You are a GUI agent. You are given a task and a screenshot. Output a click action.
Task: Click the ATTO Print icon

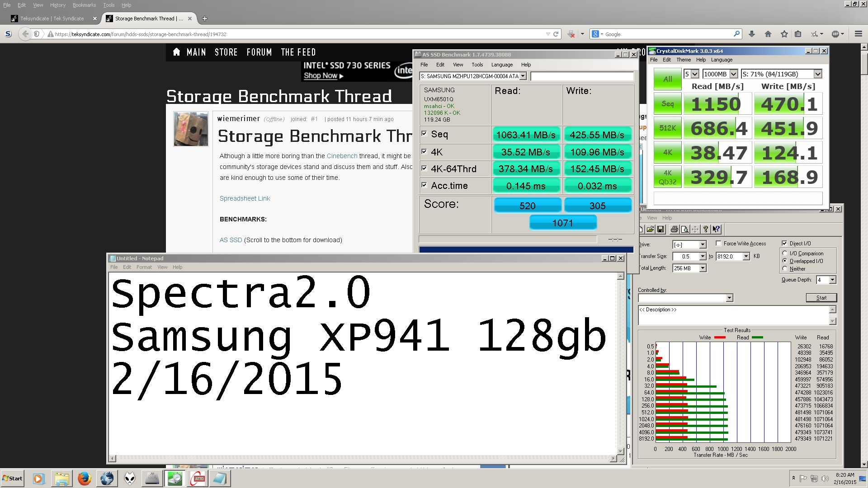coord(674,230)
